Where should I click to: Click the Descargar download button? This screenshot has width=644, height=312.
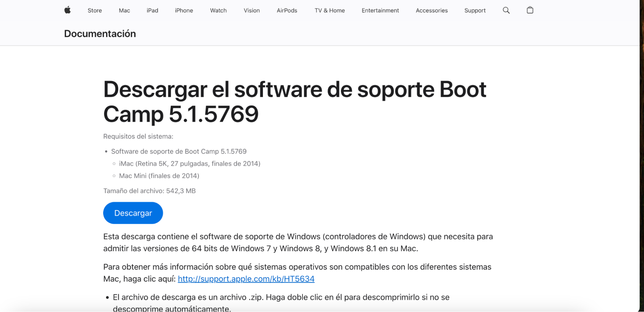tap(133, 213)
